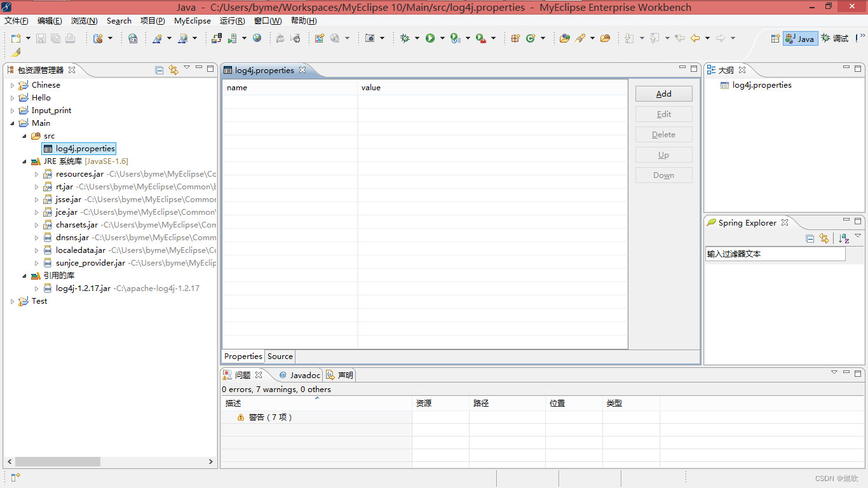The width and height of the screenshot is (868, 488).
Task: Click the Edit button
Action: point(663,114)
